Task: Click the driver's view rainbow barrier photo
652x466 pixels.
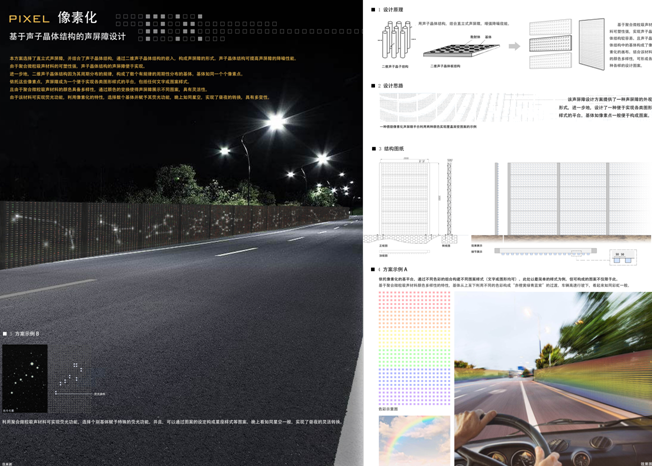Action: 553,379
